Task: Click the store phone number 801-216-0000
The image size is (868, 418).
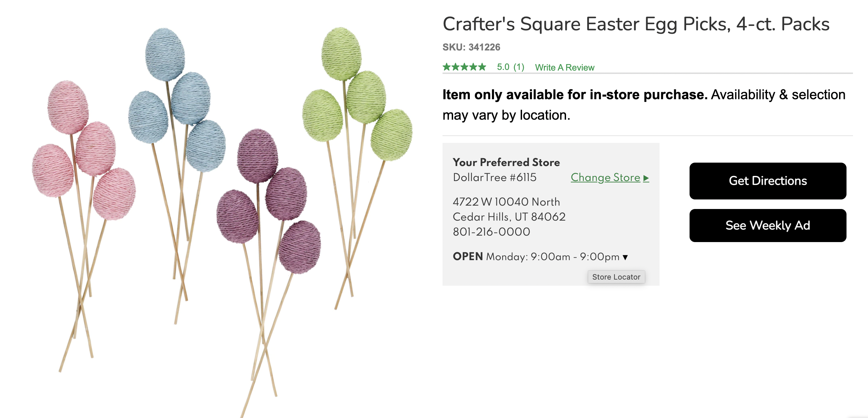Action: click(x=491, y=232)
